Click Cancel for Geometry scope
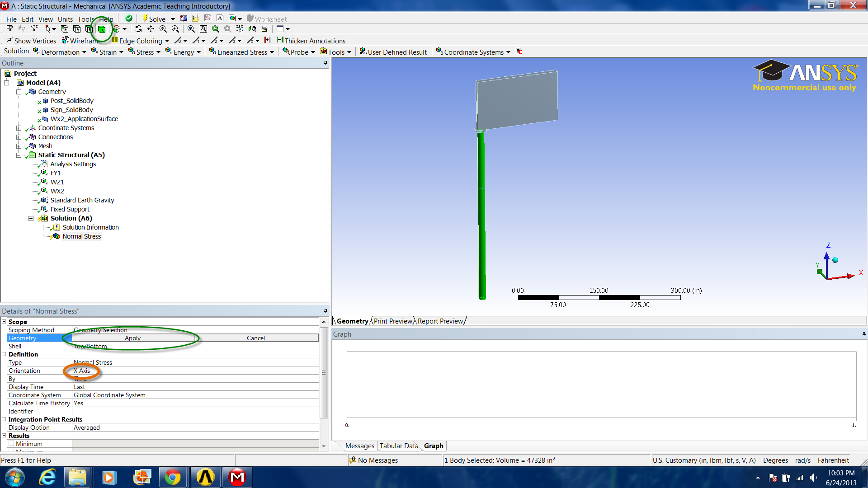868x488 pixels. (256, 338)
